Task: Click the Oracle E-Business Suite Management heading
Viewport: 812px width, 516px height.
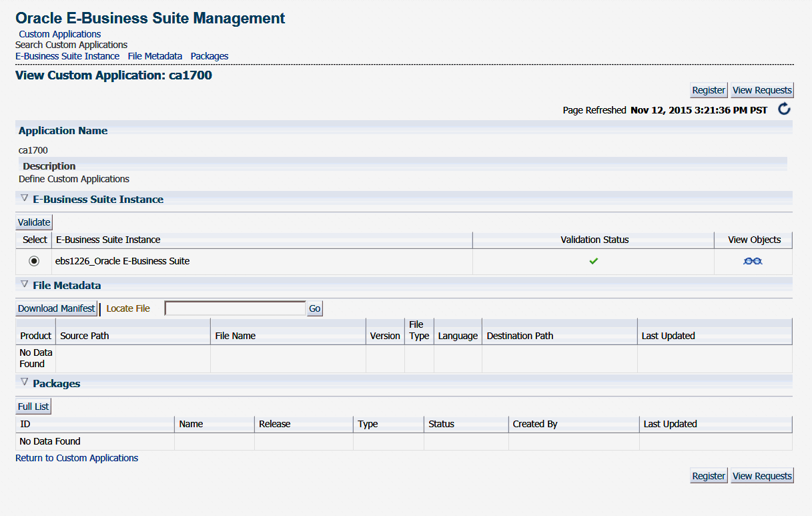Action: coord(150,19)
